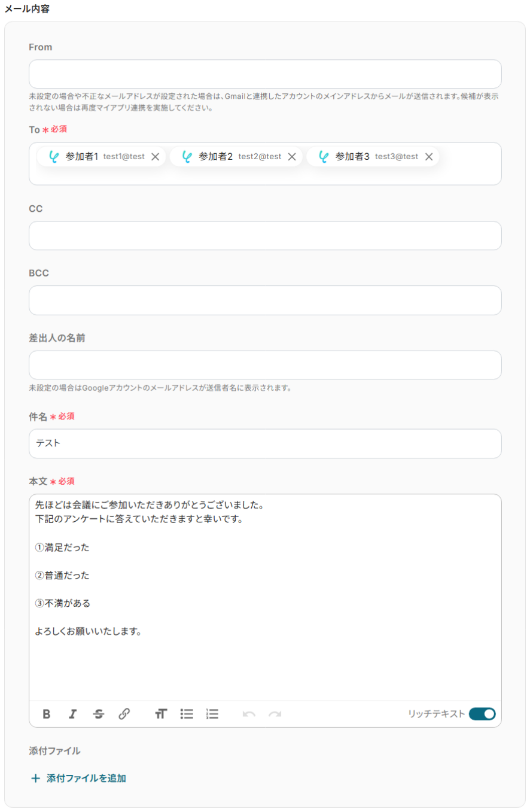
Task: Insert a hyperlink in body editor
Action: [124, 714]
